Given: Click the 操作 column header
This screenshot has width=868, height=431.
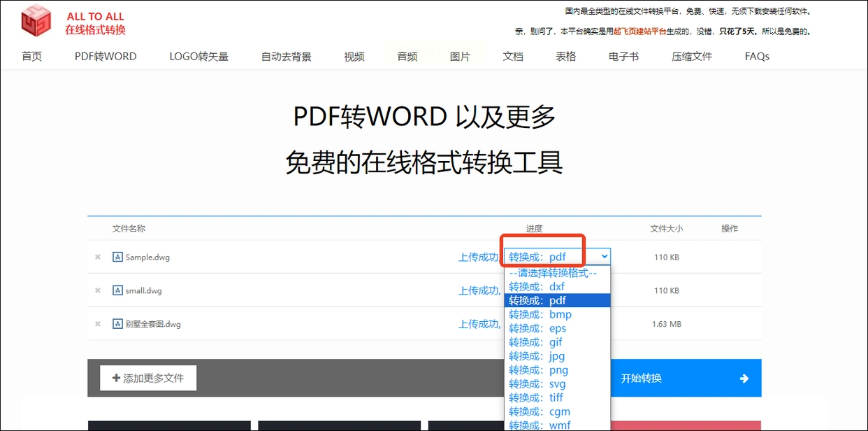Looking at the screenshot, I should (730, 229).
